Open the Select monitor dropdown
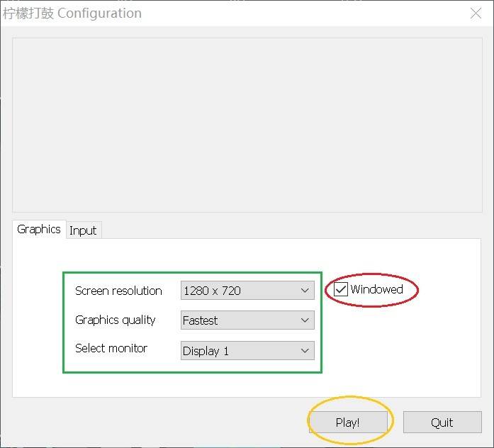Image resolution: width=494 pixels, height=448 pixels. tap(247, 350)
